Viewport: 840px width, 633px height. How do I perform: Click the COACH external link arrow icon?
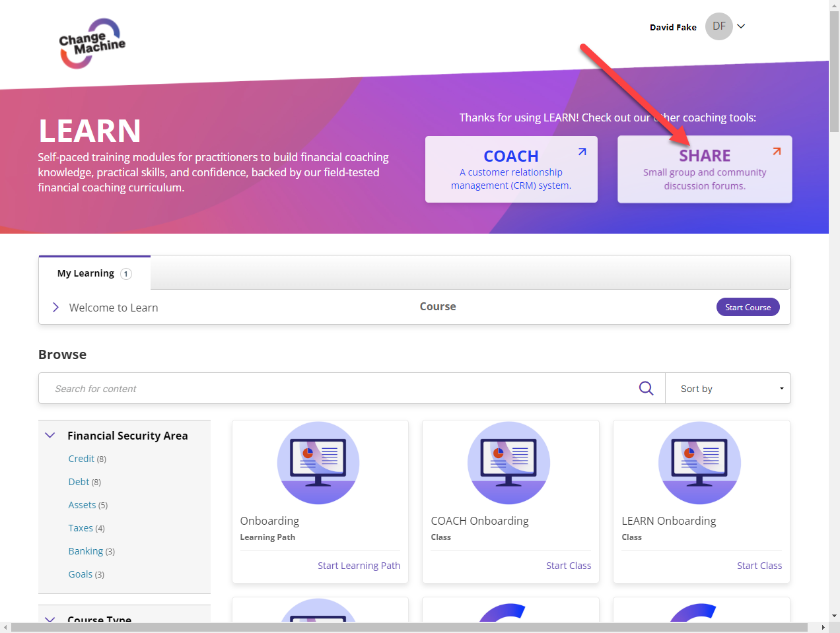582,152
